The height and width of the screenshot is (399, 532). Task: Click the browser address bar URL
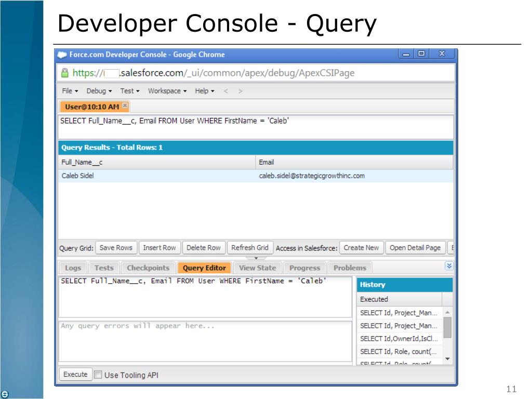tap(214, 73)
